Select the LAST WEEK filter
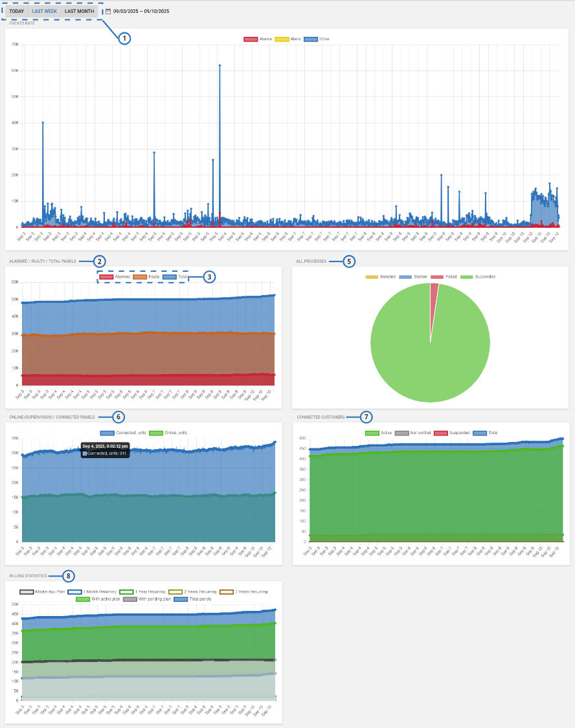This screenshot has height=728, width=575. pos(44,10)
